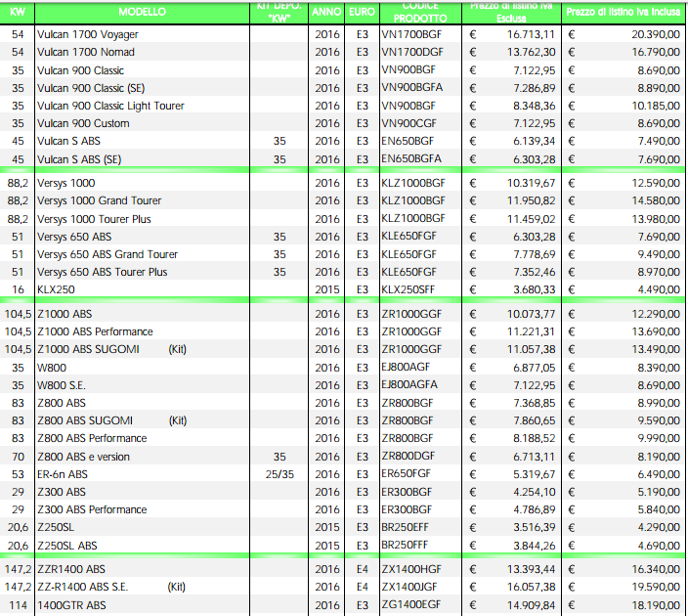
Task: Click product code VN1700BGF
Action: click(x=411, y=34)
